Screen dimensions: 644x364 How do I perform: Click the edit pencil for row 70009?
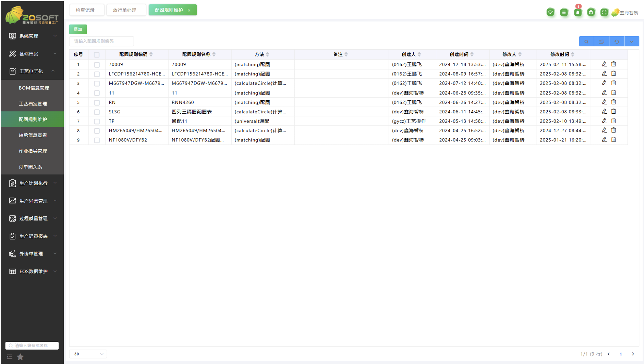coord(604,64)
